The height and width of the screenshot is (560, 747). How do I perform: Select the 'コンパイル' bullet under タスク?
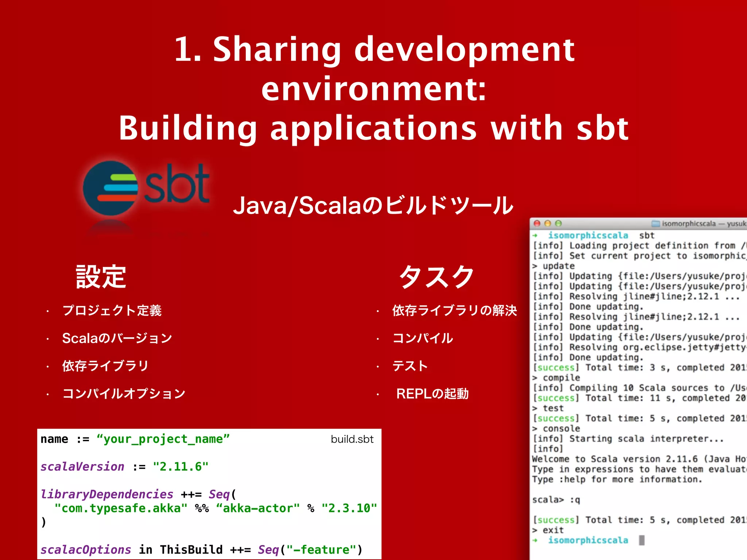click(x=423, y=338)
